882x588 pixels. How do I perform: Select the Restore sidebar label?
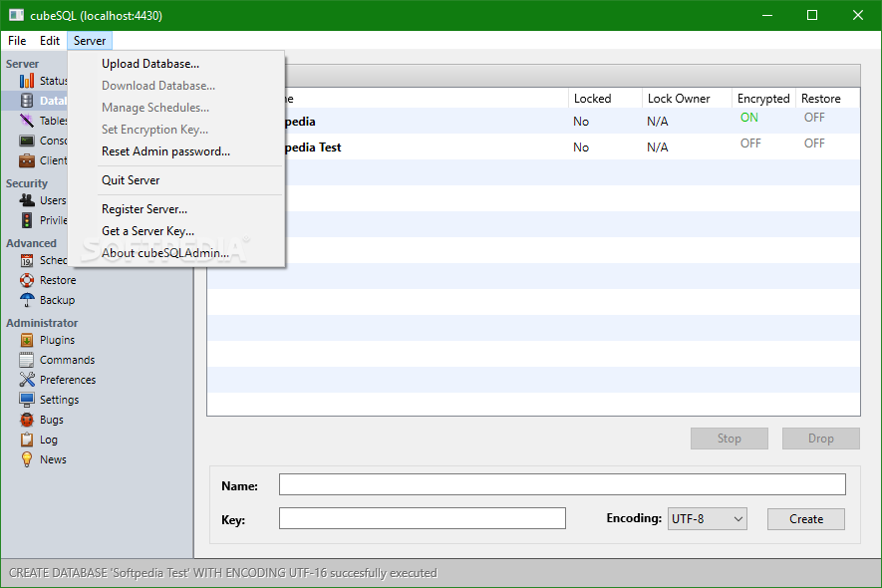(58, 280)
